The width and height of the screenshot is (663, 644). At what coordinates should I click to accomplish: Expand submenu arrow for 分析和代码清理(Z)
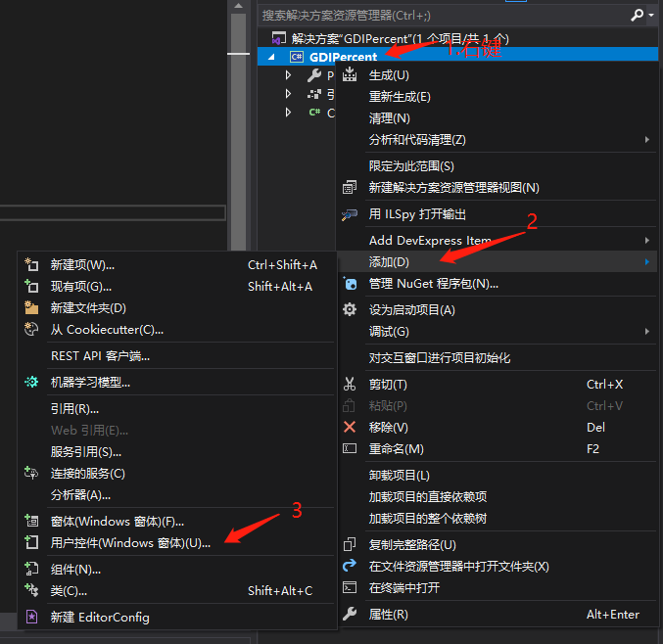(647, 139)
